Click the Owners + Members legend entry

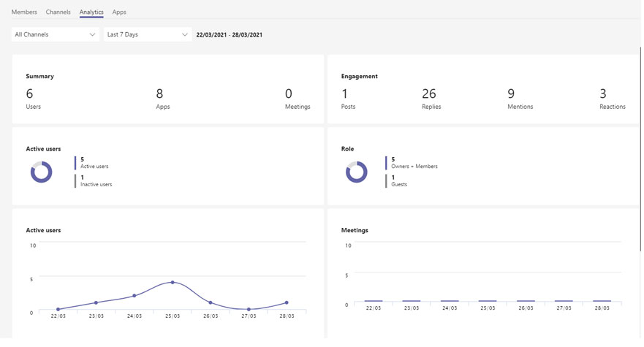412,163
